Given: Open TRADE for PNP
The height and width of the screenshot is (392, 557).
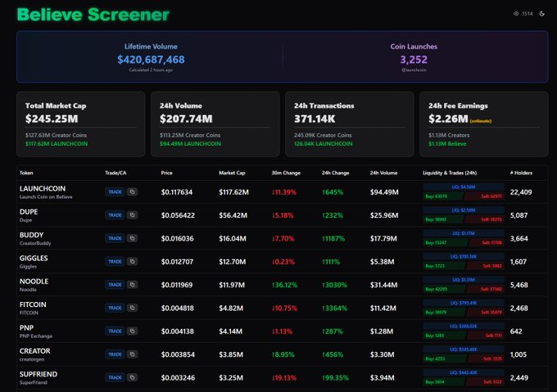Looking at the screenshot, I should coord(115,331).
